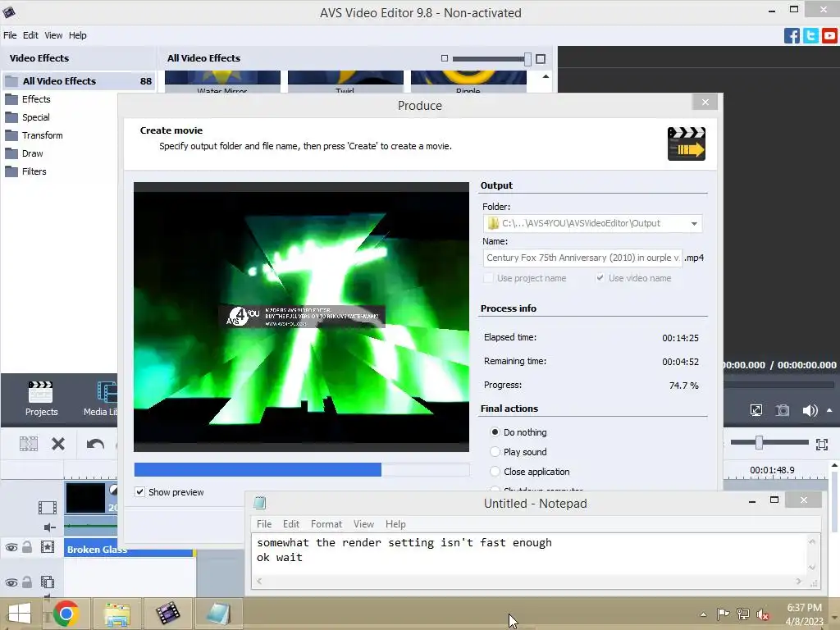Click the main video track filmstrip icon
Screen dimensions: 840x630
[47, 507]
